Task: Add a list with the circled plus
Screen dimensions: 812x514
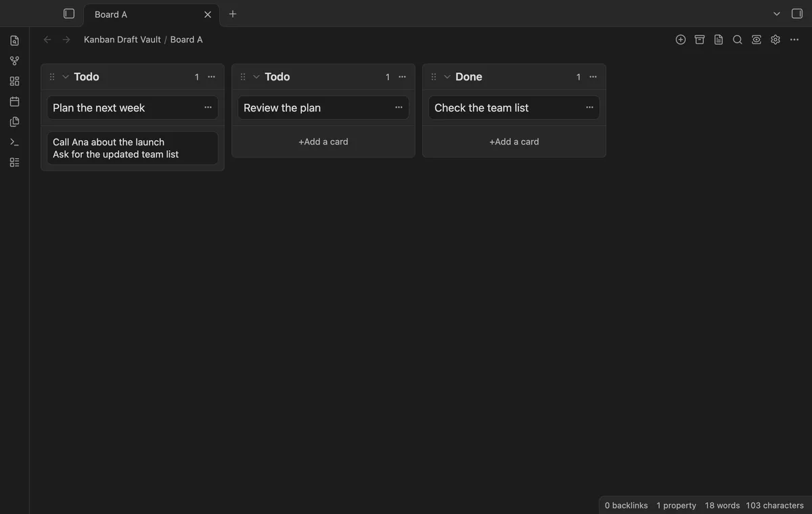Action: (x=681, y=40)
